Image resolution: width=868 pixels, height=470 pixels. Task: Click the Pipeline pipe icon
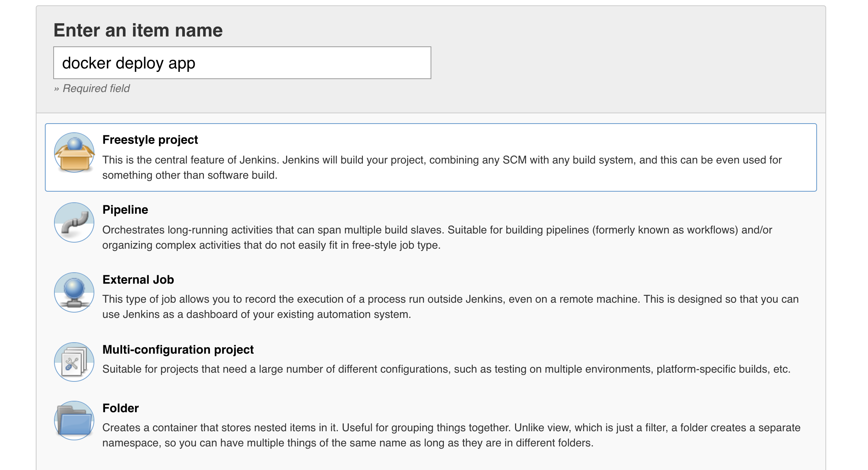click(x=74, y=222)
